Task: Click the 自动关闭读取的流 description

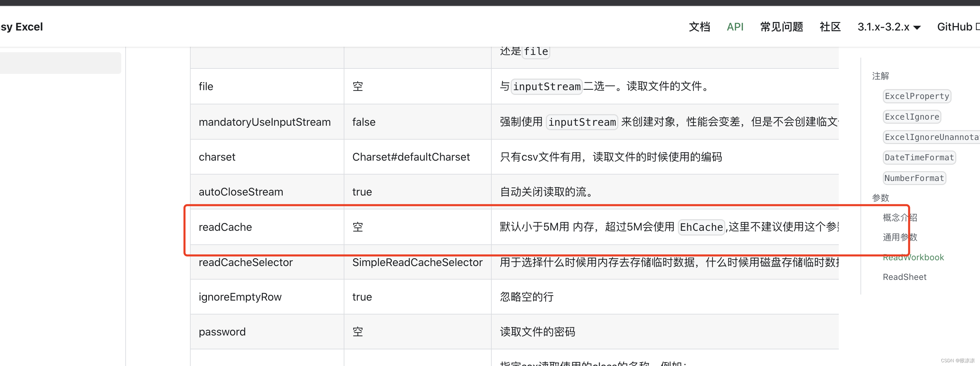Action: 546,192
